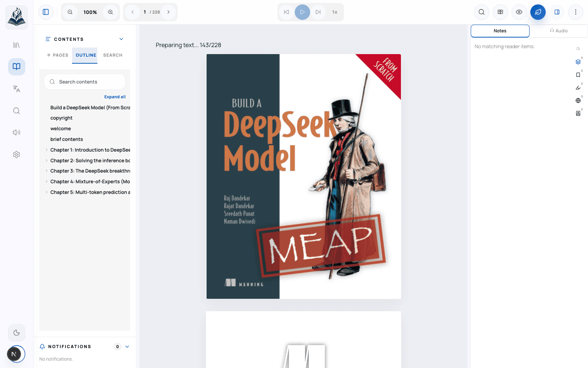The height and width of the screenshot is (368, 588).
Task: Search reader items magnifier in notes panel
Action: coord(578,49)
